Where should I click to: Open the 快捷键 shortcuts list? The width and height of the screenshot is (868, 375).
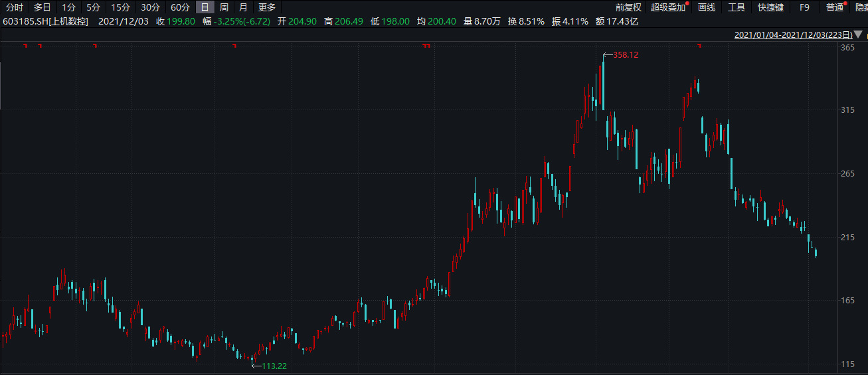(770, 7)
